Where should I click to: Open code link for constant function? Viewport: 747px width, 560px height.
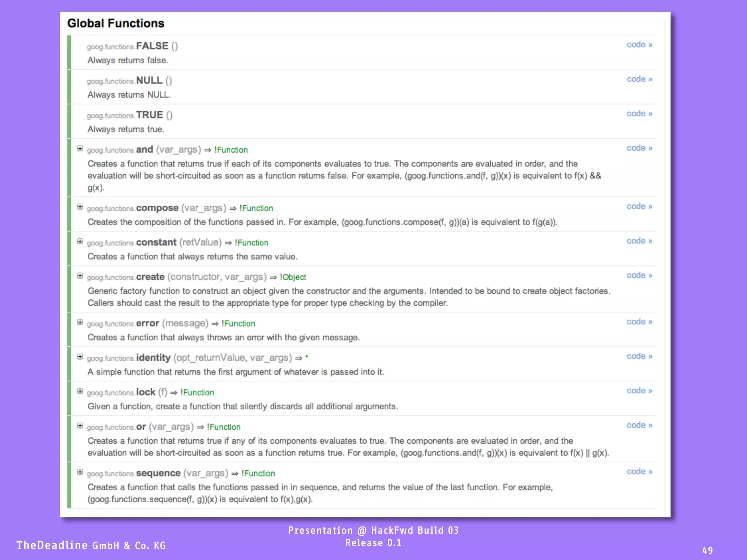[x=639, y=241]
